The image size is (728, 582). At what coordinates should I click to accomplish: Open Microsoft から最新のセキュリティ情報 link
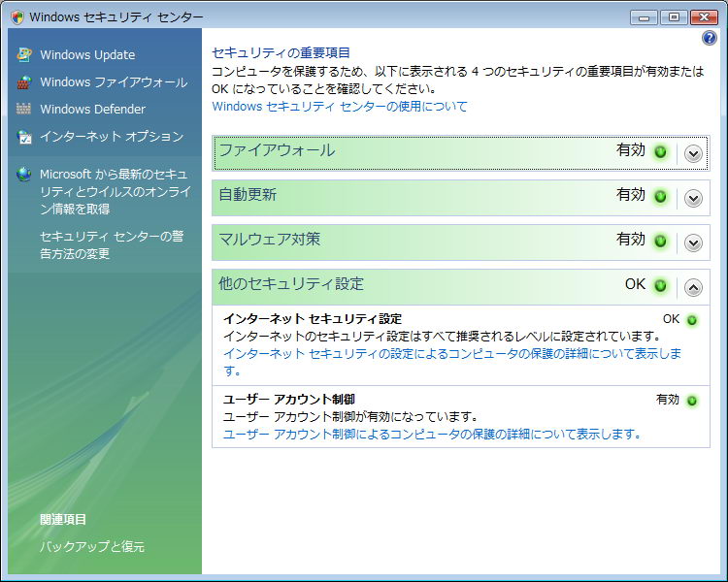point(116,192)
